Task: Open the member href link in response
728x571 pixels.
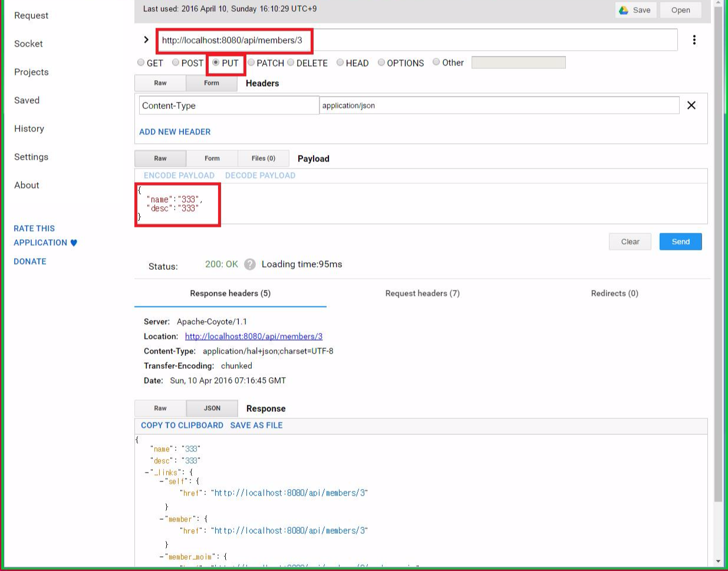Action: coord(289,531)
